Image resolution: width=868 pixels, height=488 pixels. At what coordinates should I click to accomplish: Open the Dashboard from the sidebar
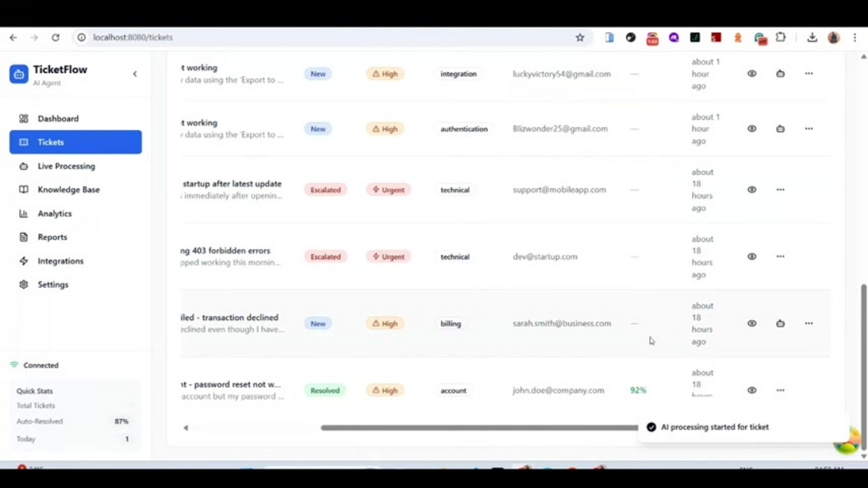(x=58, y=118)
